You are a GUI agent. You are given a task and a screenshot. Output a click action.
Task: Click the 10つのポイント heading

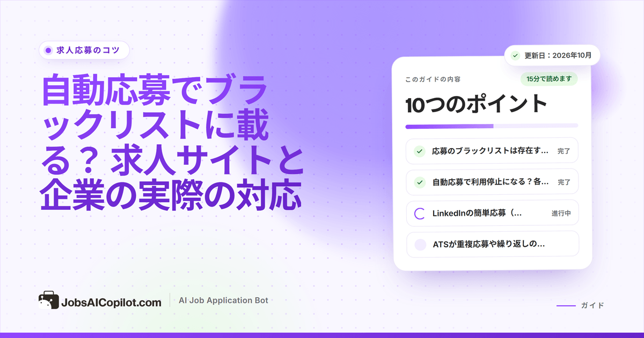pyautogui.click(x=476, y=104)
